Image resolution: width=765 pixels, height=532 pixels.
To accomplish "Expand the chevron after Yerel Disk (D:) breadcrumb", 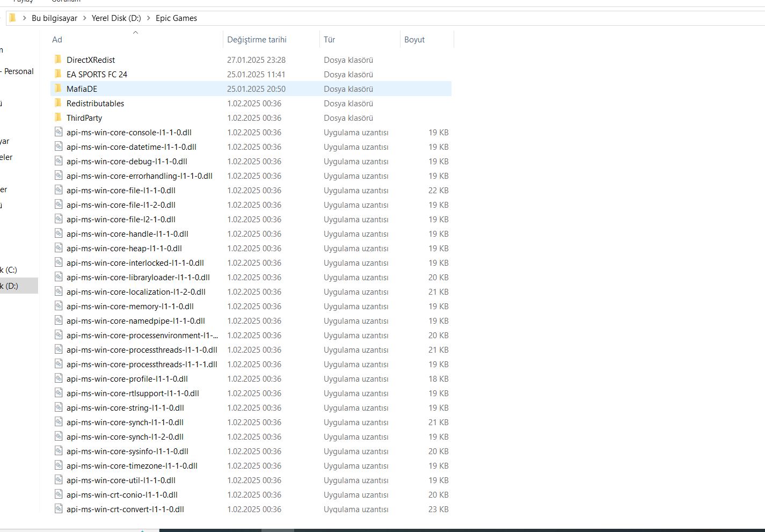I will [148, 18].
